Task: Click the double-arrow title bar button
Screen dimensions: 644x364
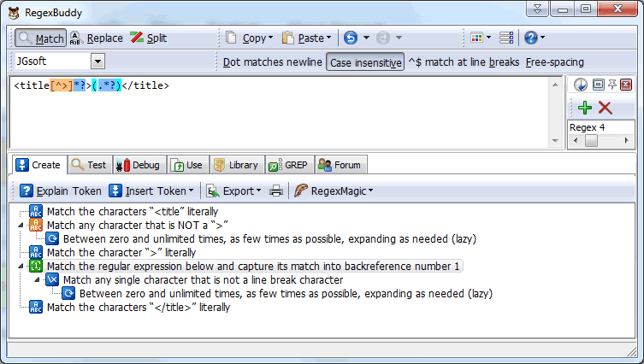Action: point(537,9)
